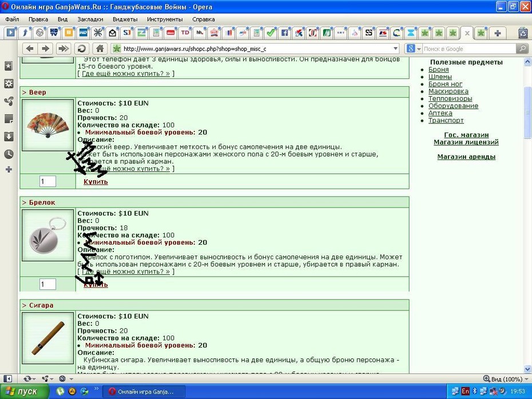Viewport: 532px width, 399px height.
Task: Click the quantity field for Брелок
Action: click(x=48, y=284)
